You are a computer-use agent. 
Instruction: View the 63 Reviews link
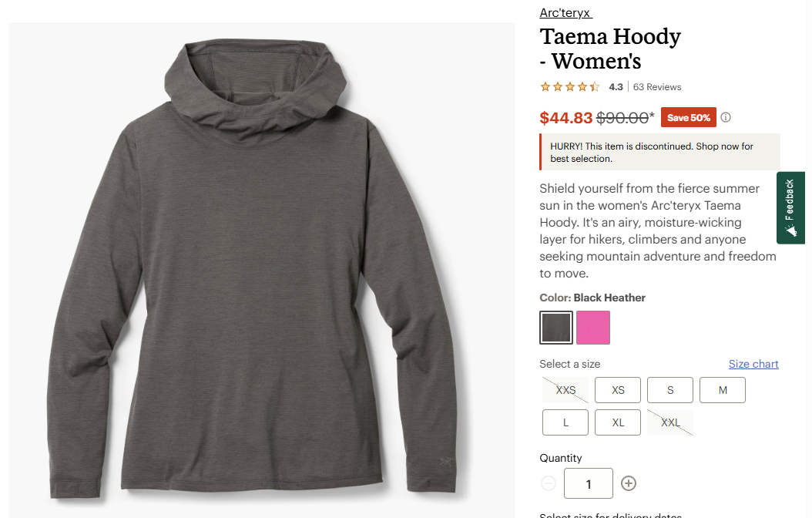click(x=657, y=87)
